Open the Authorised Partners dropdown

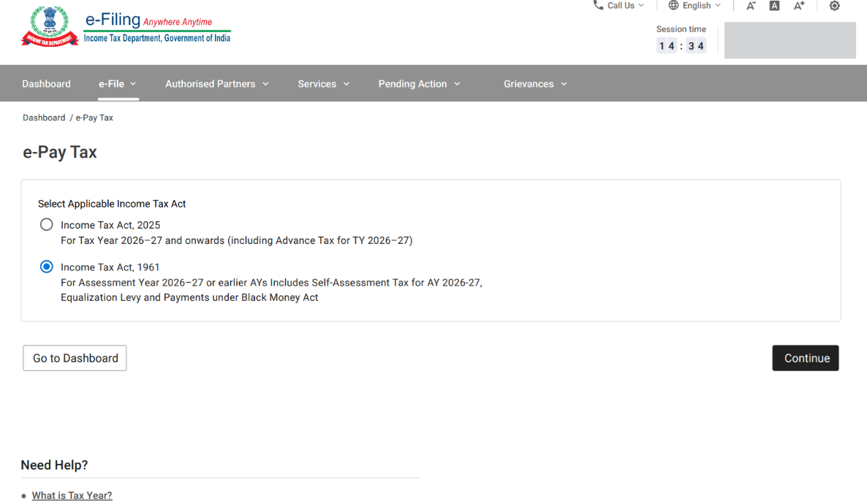point(217,84)
